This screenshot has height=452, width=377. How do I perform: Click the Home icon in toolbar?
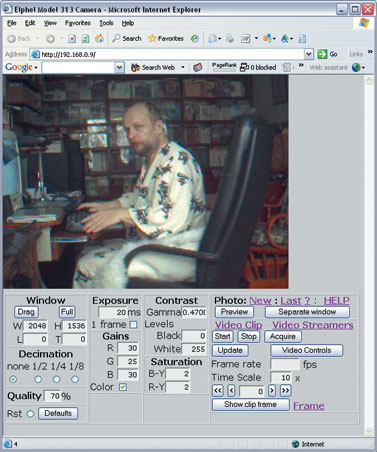[99, 39]
